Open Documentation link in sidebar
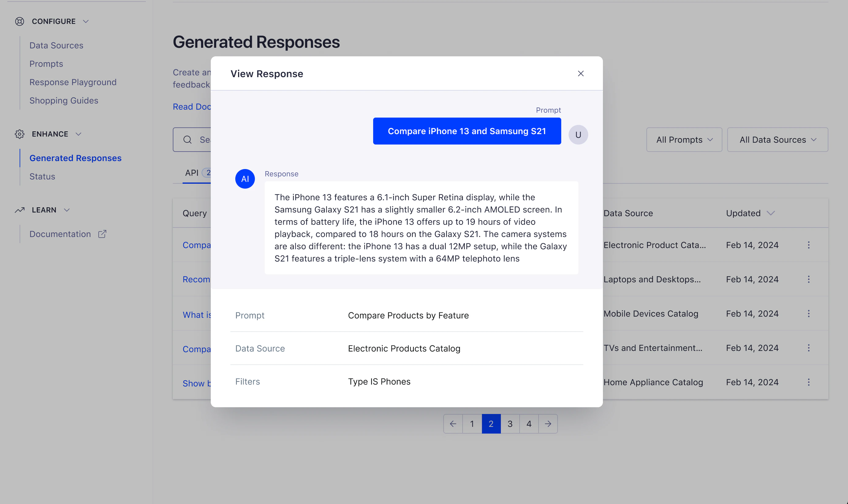This screenshot has height=504, width=848. coord(60,234)
